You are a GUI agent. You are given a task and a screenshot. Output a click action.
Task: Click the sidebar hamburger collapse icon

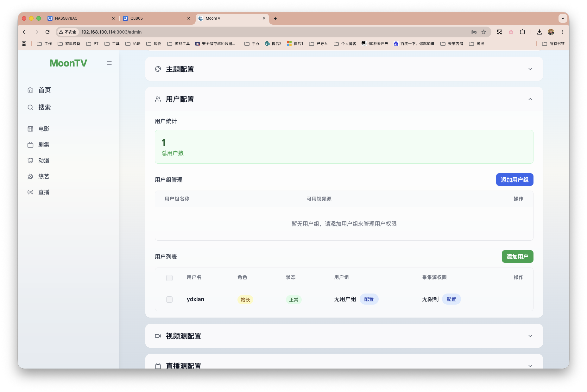[x=109, y=63]
